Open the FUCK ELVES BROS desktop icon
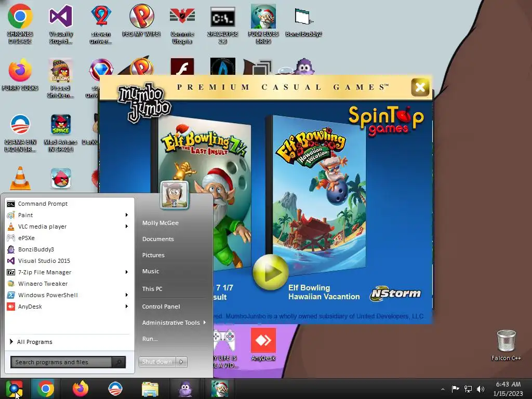The width and height of the screenshot is (532, 399). pos(263,24)
